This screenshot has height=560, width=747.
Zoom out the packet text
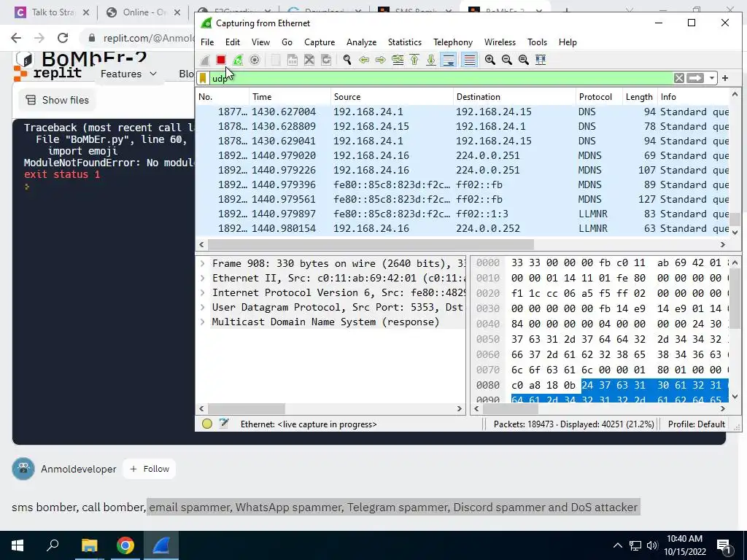pos(507,60)
